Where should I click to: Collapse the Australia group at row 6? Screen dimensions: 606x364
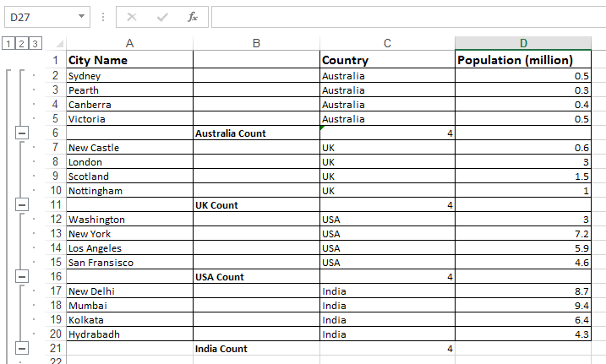point(22,133)
